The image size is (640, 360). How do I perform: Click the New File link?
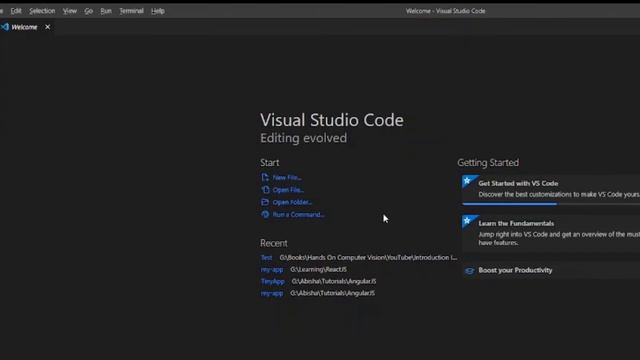(x=287, y=178)
